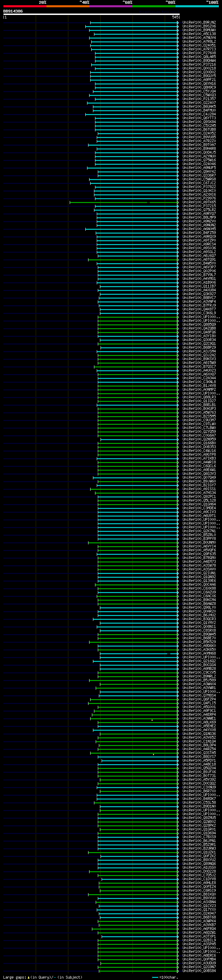Select label UniRef100_B1J4V8
This screenshot has height=980, width=222.
click(199, 386)
